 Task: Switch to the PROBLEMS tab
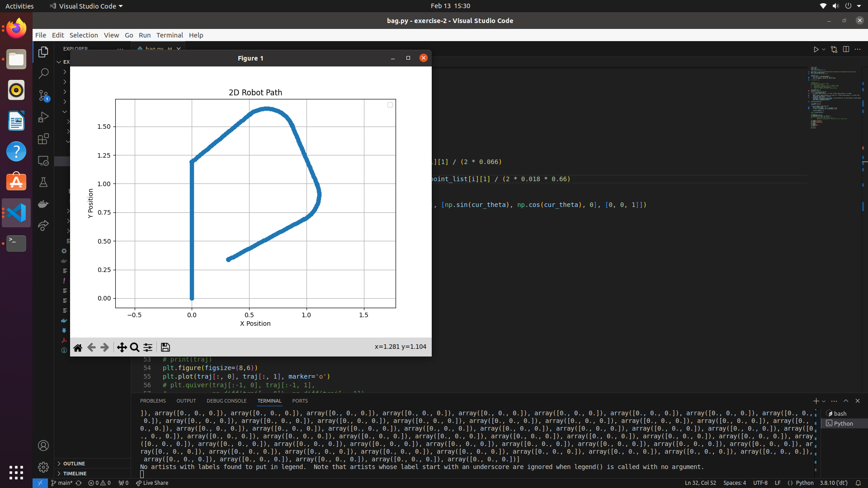click(x=153, y=401)
